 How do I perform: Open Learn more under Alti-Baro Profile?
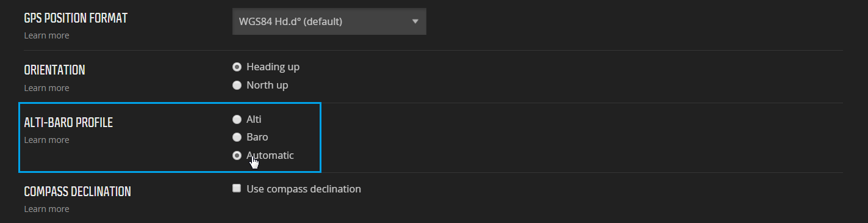46,140
